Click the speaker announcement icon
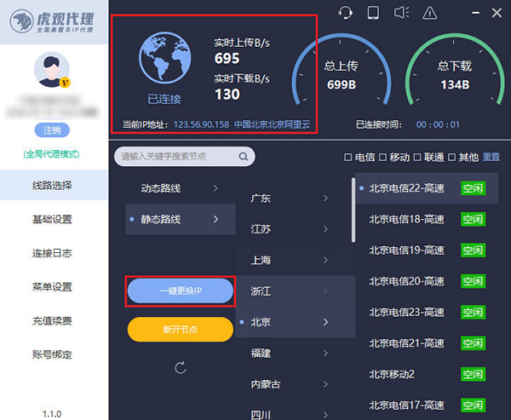 tap(401, 13)
